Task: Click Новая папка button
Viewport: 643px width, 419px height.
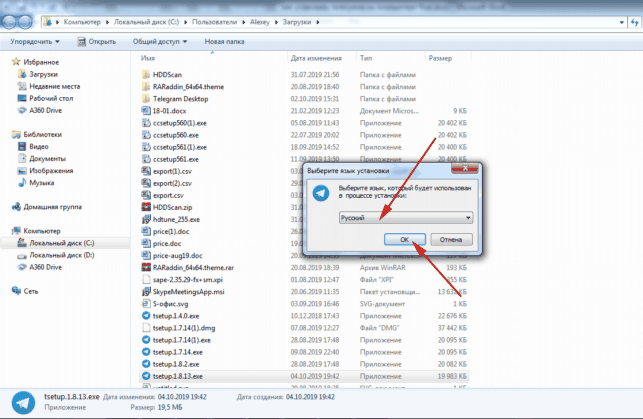Action: click(224, 41)
